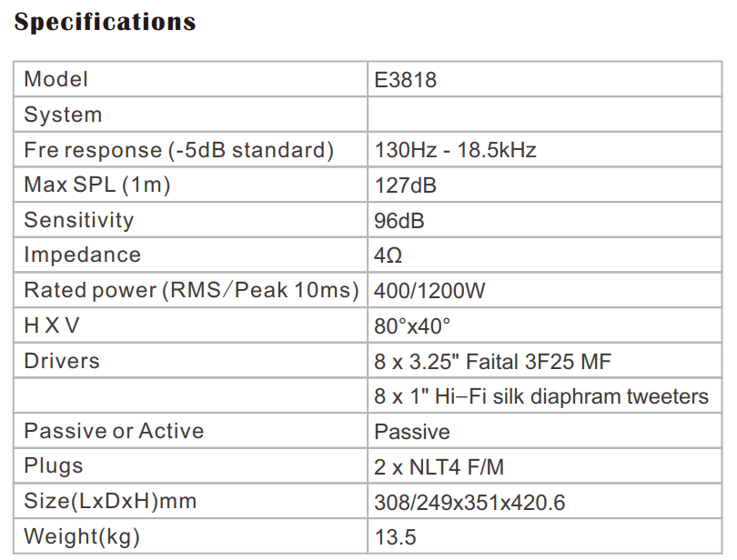737x560 pixels.
Task: Select the 127dB value cell
Action: tap(405, 185)
